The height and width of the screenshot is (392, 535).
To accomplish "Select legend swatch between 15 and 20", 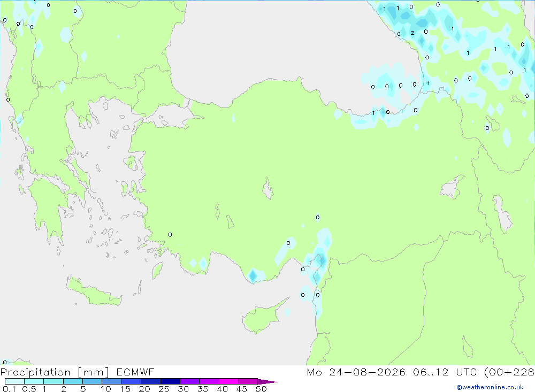I will pyautogui.click(x=132, y=381).
